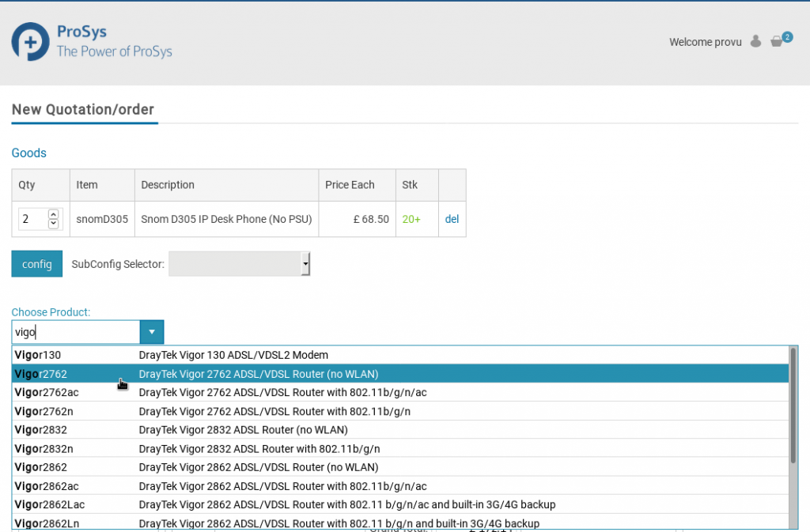810x532 pixels.
Task: Click the Stk column header
Action: tap(418, 185)
